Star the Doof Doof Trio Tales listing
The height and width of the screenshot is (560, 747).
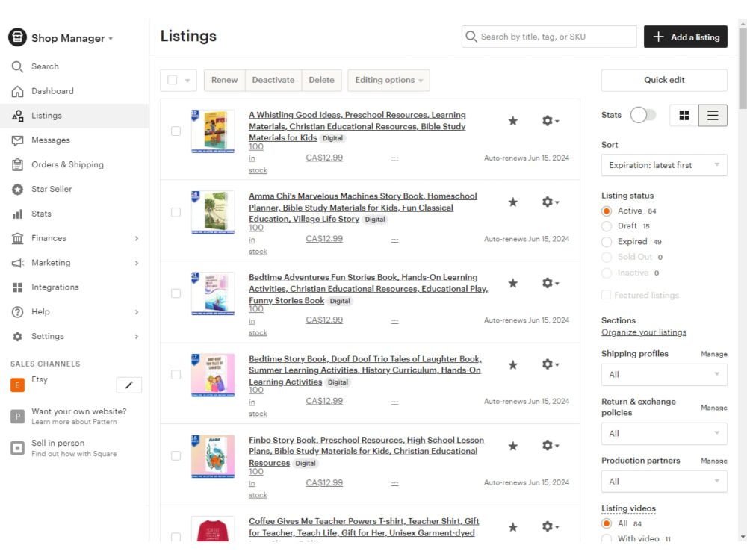pos(512,365)
